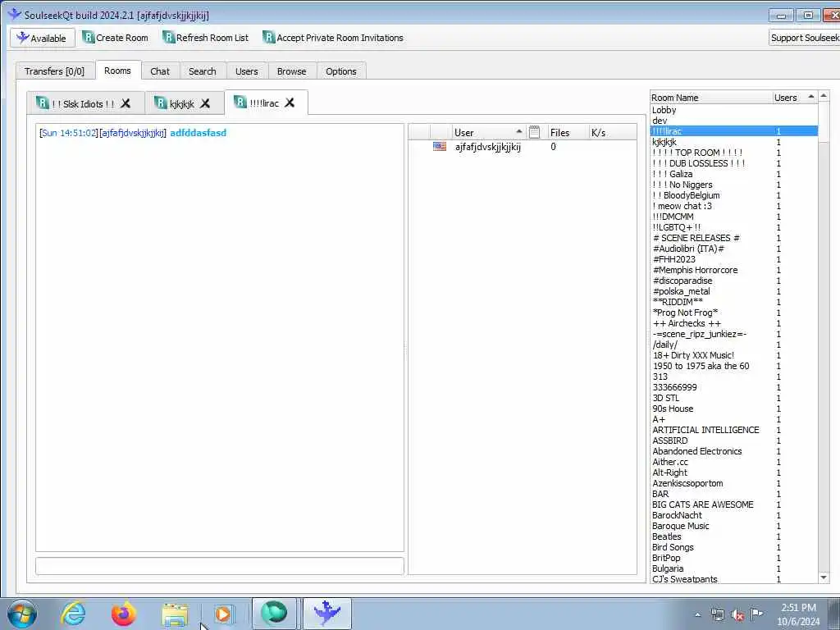The image size is (840, 630).
Task: Click the room icon on !!!!lirac tab
Action: pos(240,103)
